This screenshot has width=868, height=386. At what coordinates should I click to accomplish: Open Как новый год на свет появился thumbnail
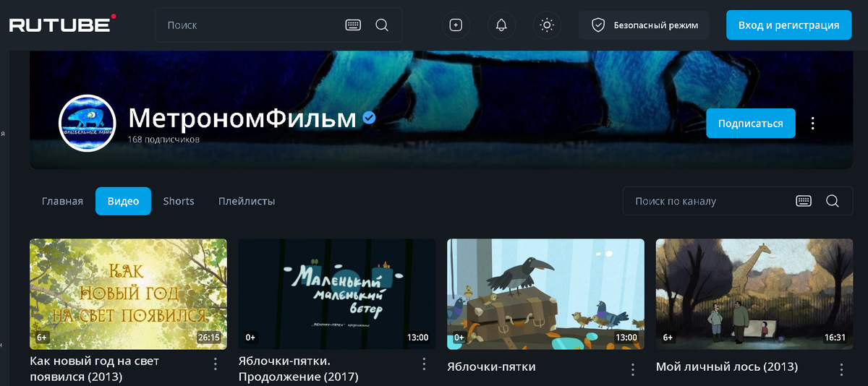[128, 294]
